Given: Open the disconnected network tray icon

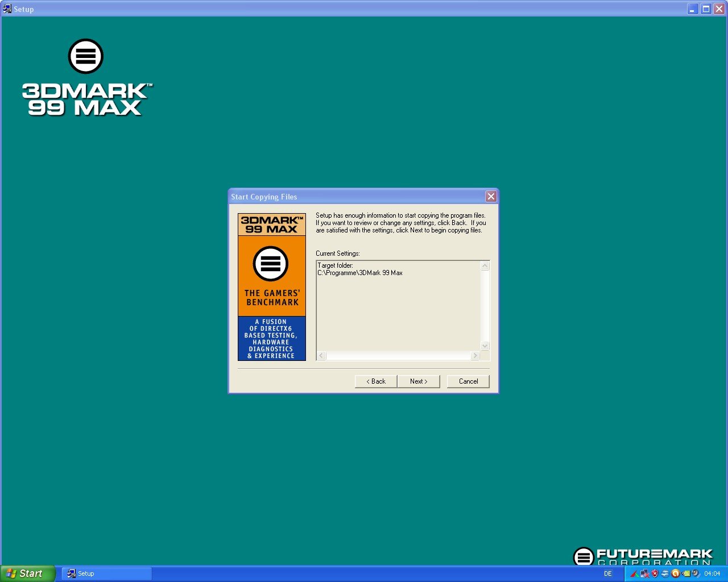Looking at the screenshot, I should pyautogui.click(x=645, y=574).
